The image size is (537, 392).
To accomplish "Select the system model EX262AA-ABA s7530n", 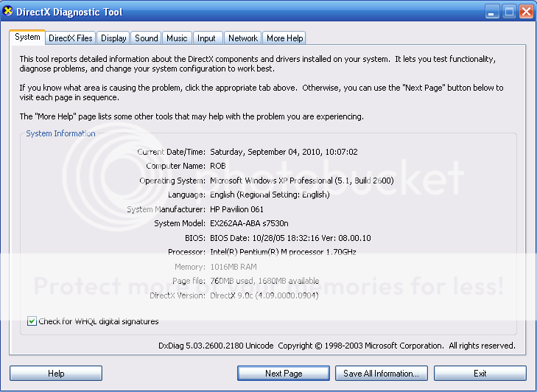I will (x=249, y=223).
